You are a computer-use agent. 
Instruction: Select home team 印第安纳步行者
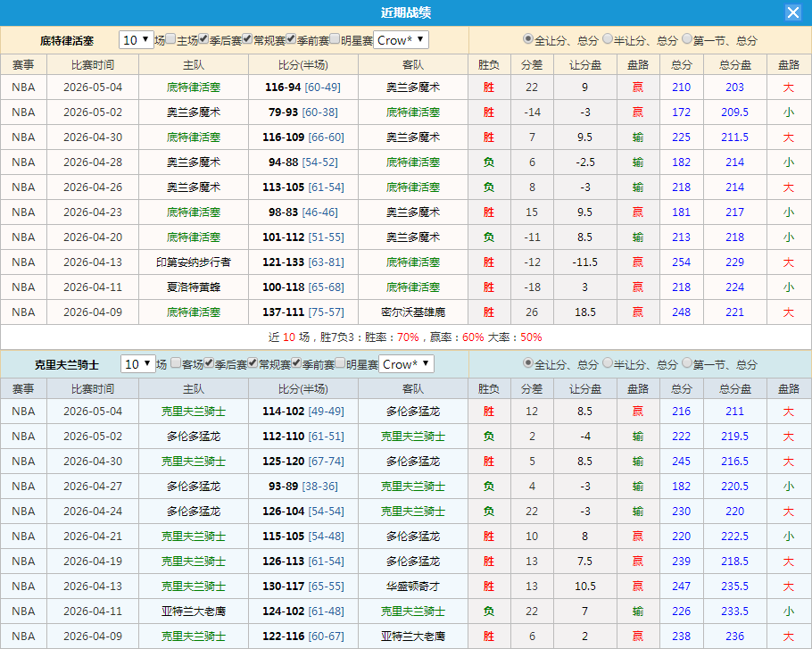[x=193, y=262]
